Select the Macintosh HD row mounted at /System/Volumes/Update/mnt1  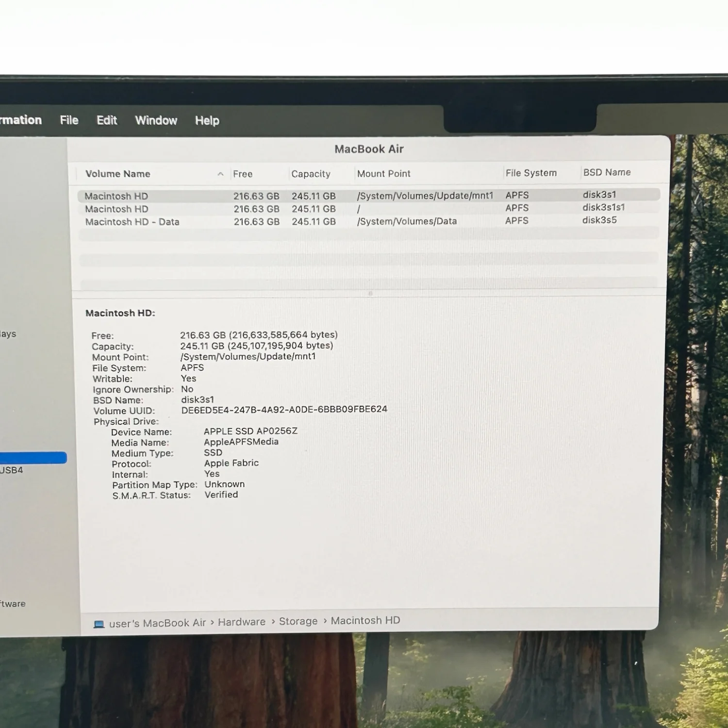(x=369, y=196)
